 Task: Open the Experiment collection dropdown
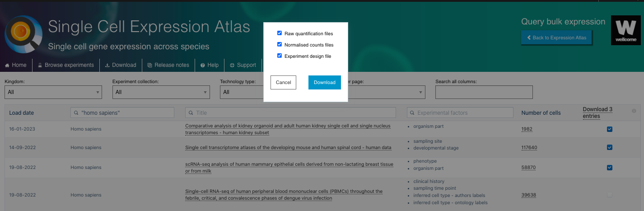point(161,92)
